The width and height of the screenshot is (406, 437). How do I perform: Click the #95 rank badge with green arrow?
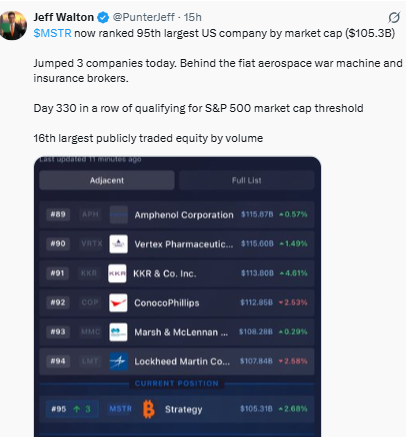(72, 409)
